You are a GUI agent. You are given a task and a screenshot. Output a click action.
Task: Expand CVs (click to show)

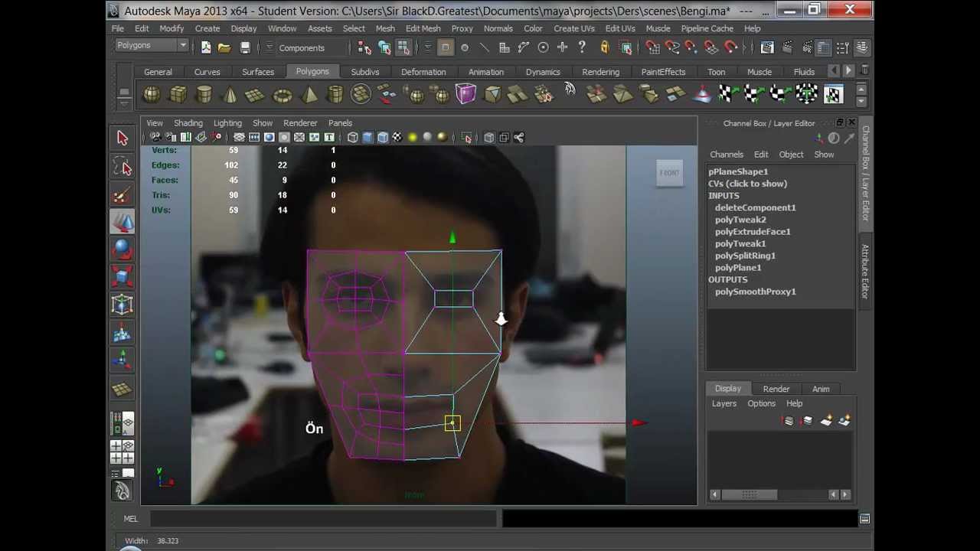click(x=747, y=184)
